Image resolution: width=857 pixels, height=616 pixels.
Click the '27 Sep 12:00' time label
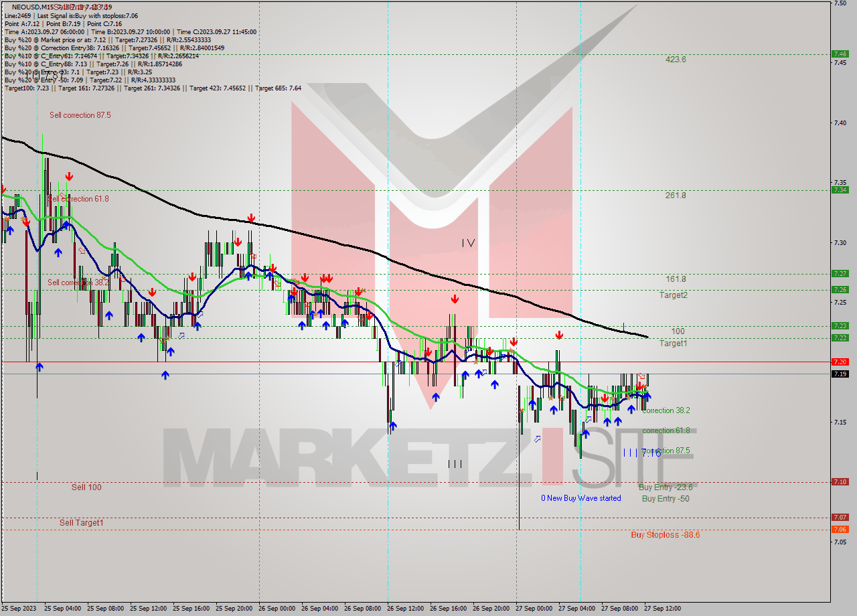click(662, 609)
